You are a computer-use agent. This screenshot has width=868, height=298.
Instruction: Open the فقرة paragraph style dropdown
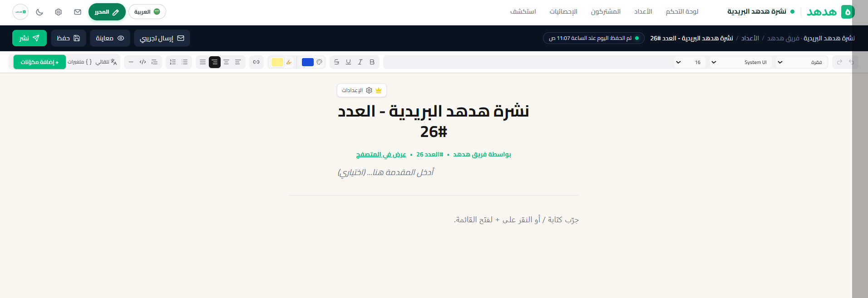click(800, 62)
